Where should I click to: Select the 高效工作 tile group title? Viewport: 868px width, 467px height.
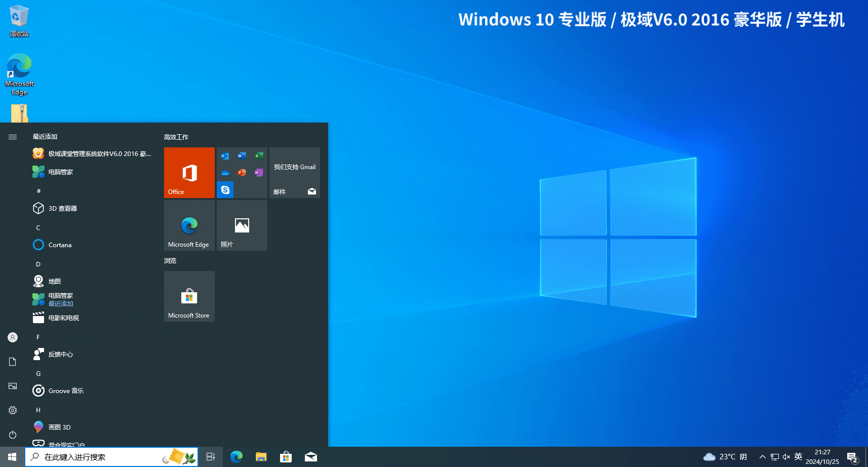pyautogui.click(x=176, y=137)
